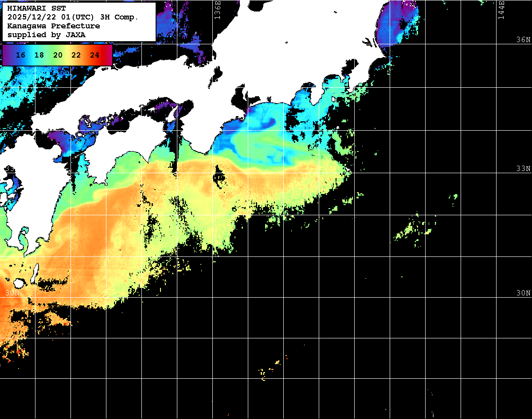Select the 22 value on color scale
Viewport: 532px width, 419px height.
[x=76, y=55]
